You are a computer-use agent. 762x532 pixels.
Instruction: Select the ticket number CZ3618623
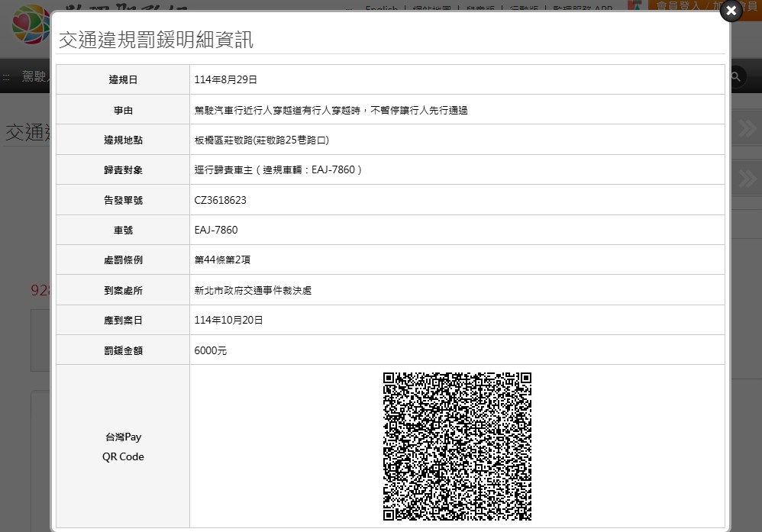pos(220,200)
